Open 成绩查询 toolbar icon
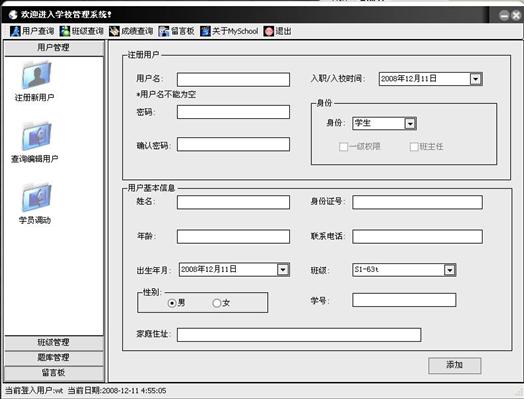Image resolution: width=524 pixels, height=399 pixels. (114, 31)
